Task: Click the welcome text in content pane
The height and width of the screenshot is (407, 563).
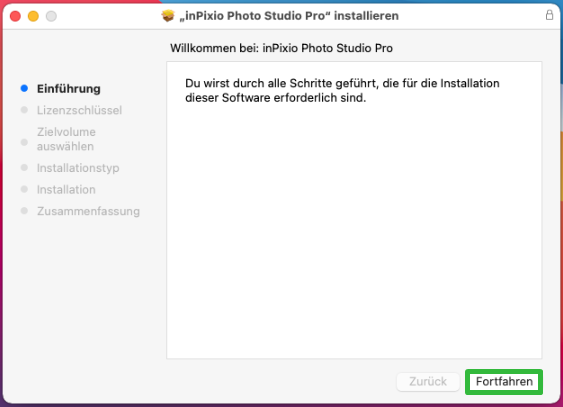Action: pos(342,90)
